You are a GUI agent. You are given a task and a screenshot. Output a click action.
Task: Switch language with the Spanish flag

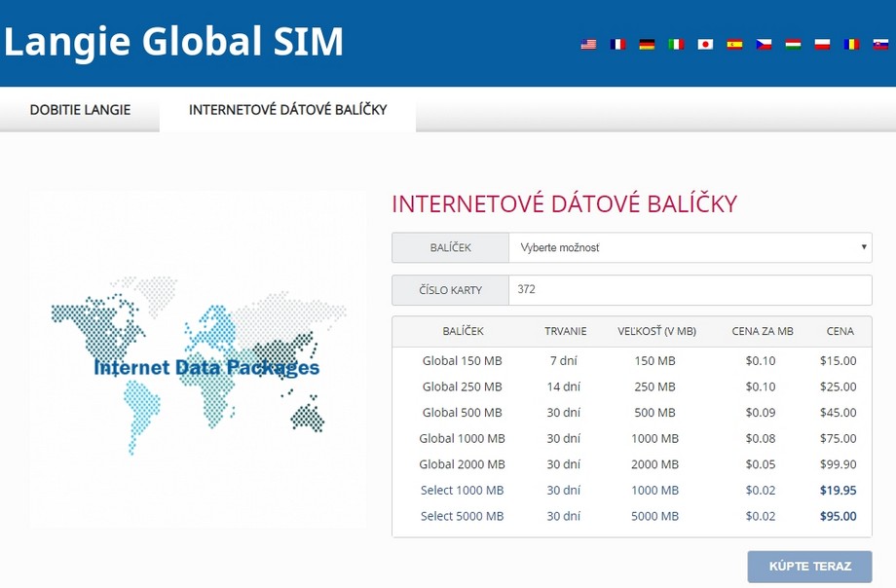point(734,44)
